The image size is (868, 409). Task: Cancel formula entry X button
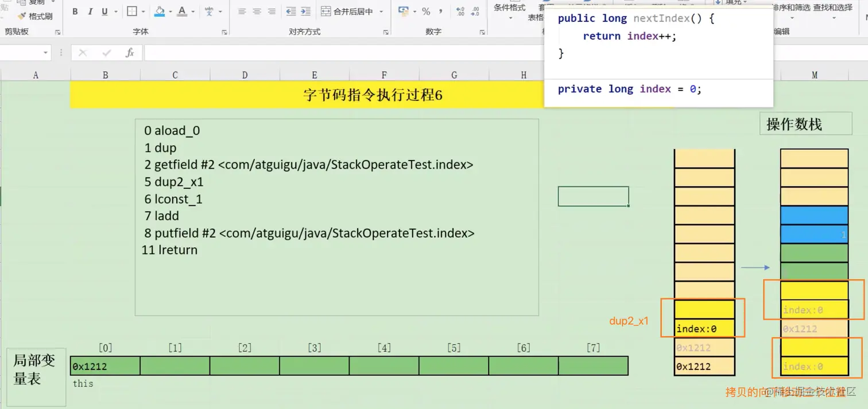coord(83,53)
